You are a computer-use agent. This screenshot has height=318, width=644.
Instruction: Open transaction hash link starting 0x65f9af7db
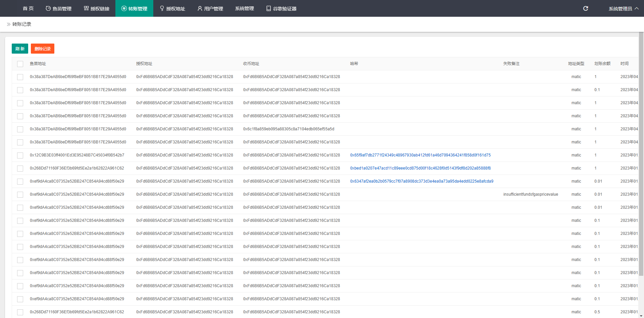(420, 155)
